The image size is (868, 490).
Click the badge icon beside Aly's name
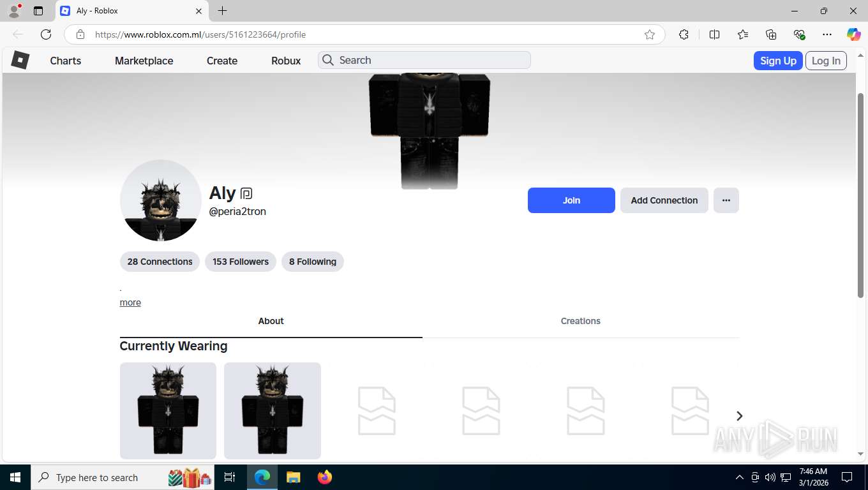[x=246, y=193]
